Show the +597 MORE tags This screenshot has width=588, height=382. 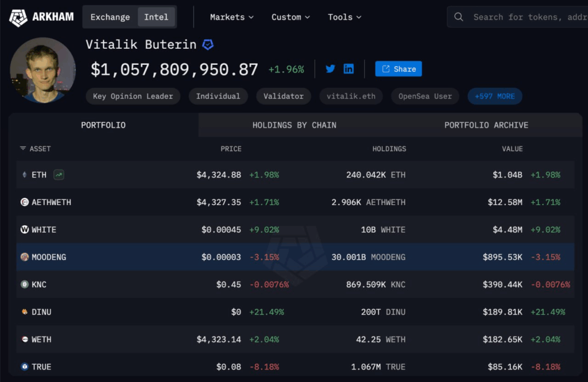[494, 97]
